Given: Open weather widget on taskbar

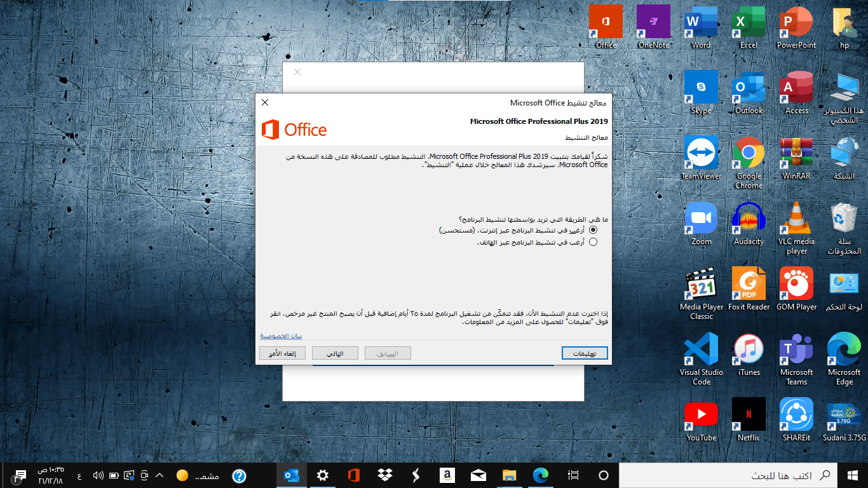Looking at the screenshot, I should [x=198, y=475].
